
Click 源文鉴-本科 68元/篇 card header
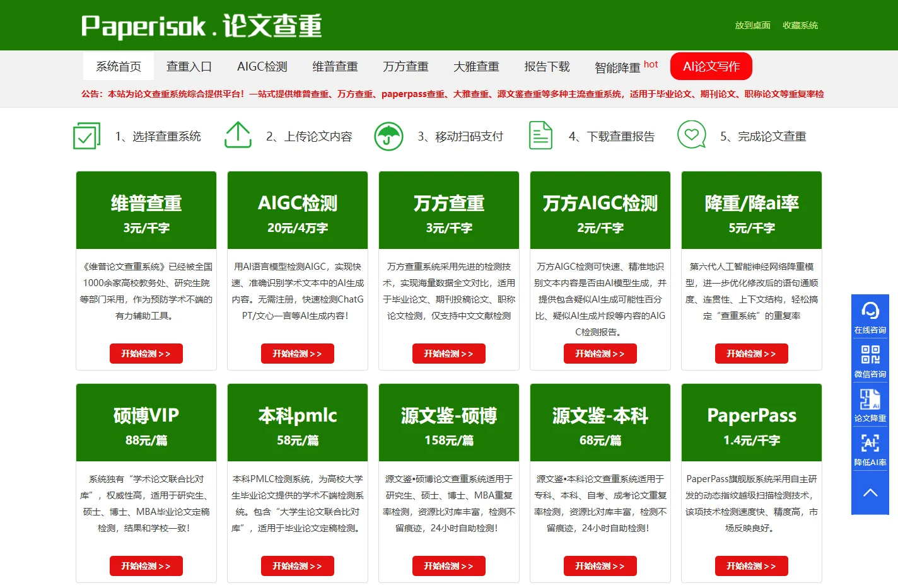(x=600, y=423)
